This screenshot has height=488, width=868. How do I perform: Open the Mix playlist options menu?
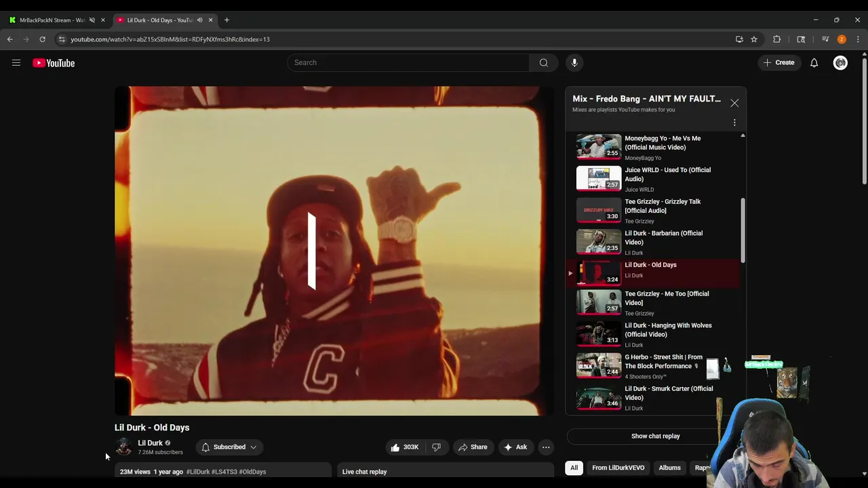click(734, 123)
